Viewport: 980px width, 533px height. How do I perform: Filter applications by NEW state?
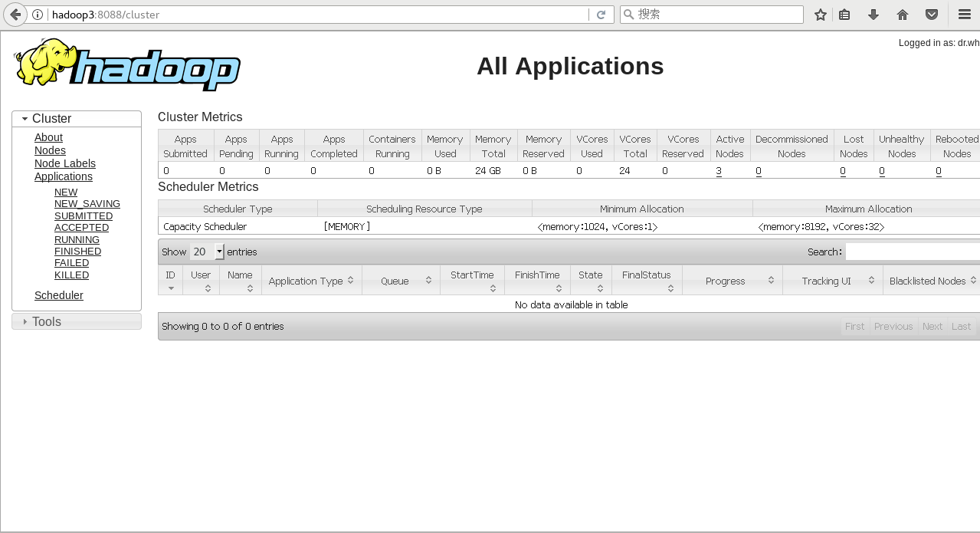coord(66,192)
